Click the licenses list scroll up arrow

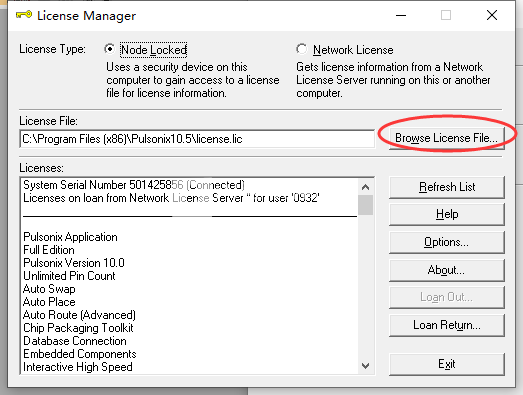(x=366, y=187)
